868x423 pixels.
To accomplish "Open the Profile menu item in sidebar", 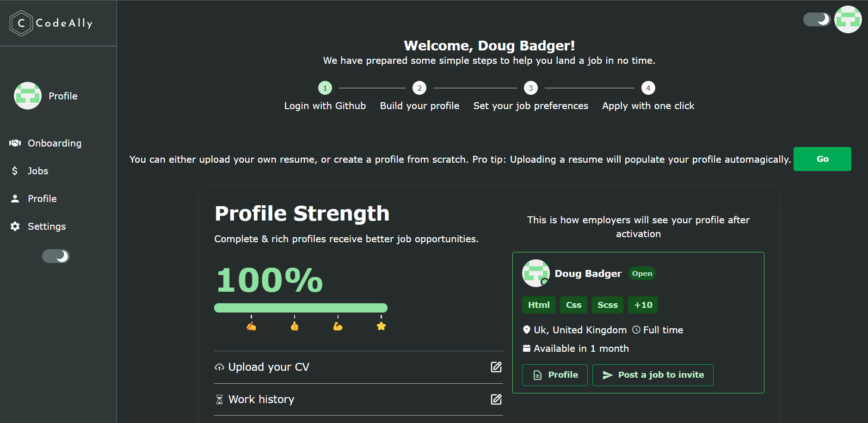I will [42, 199].
